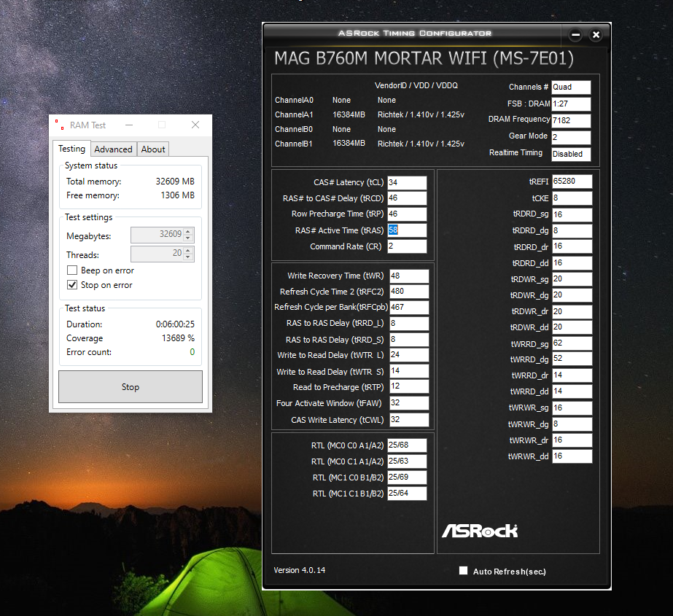Click the Free memory 1306 MB value
Viewport: 673px width, 616px height.
178,195
